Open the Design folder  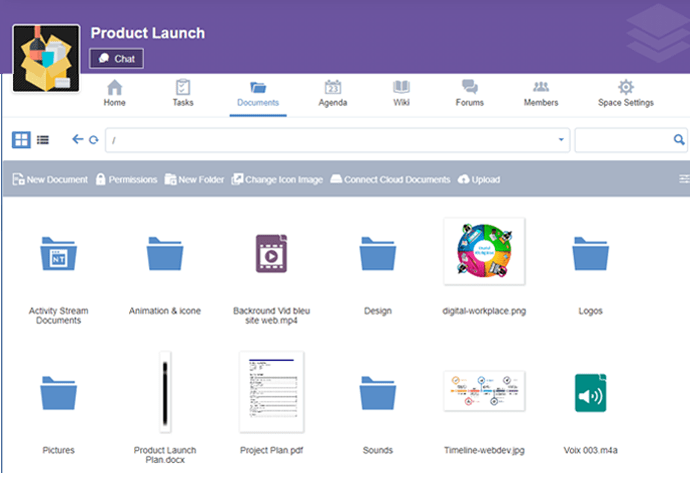[x=378, y=255]
